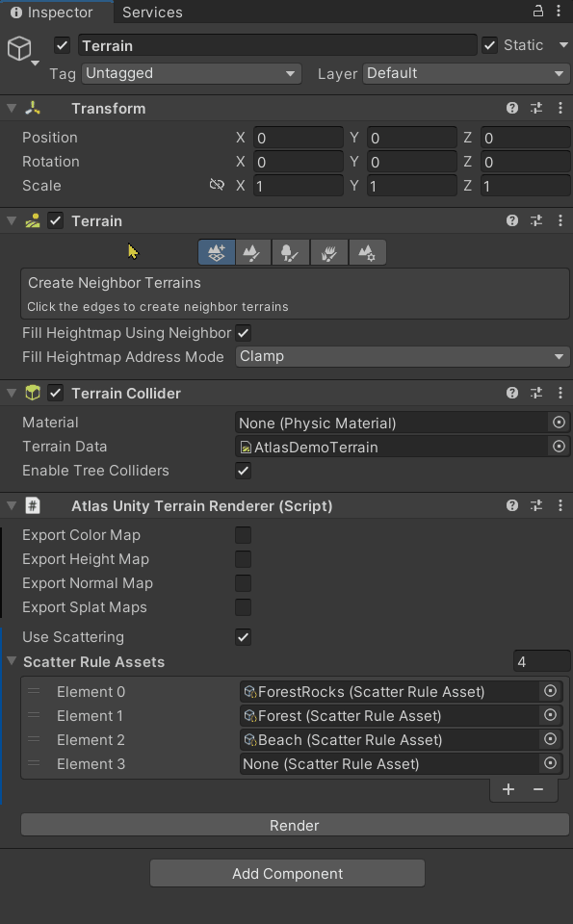Select the Paint Terrain brush tool
Image resolution: width=573 pixels, height=924 pixels.
tap(253, 253)
